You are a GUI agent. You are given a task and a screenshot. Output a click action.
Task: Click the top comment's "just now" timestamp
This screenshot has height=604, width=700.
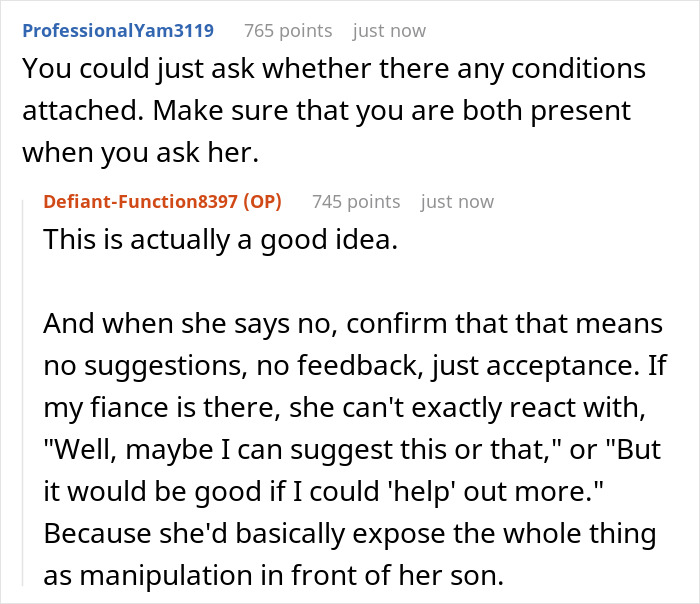pos(390,30)
